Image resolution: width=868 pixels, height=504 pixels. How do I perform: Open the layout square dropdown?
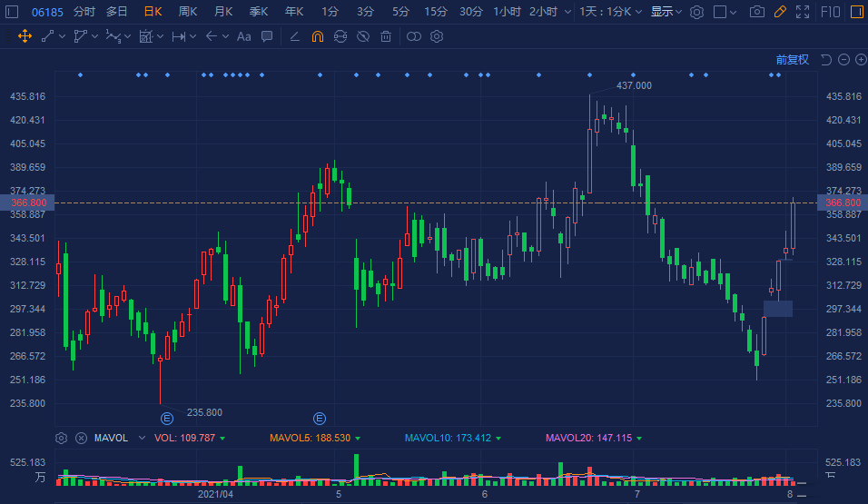(725, 12)
